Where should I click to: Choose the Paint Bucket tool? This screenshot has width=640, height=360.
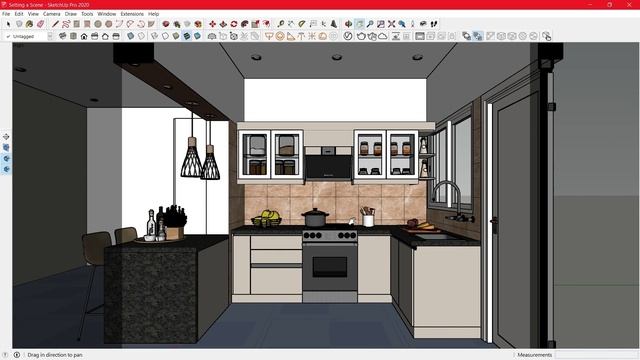coord(29,24)
